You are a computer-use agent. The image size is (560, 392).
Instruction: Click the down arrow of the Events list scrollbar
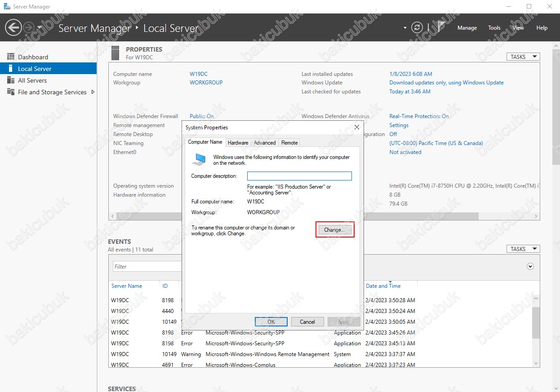[536, 363]
